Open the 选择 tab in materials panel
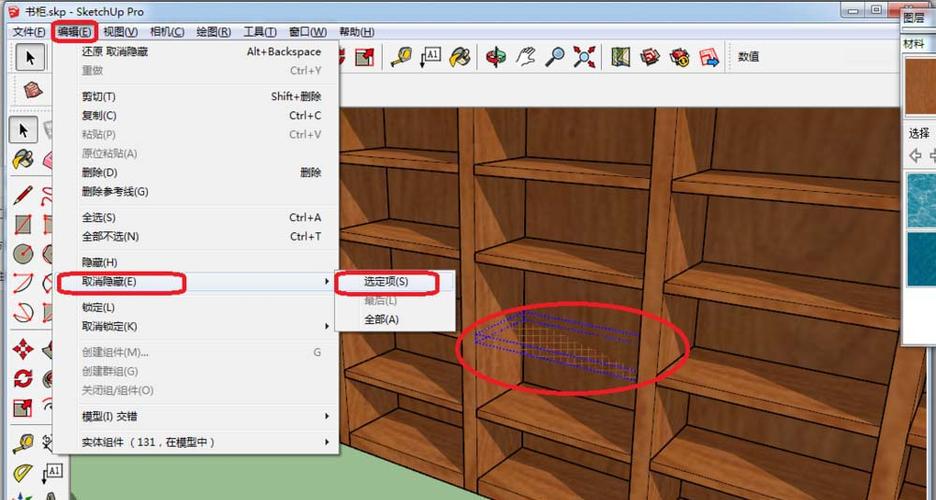Screen dimensions: 936x500 pyautogui.click(x=919, y=133)
